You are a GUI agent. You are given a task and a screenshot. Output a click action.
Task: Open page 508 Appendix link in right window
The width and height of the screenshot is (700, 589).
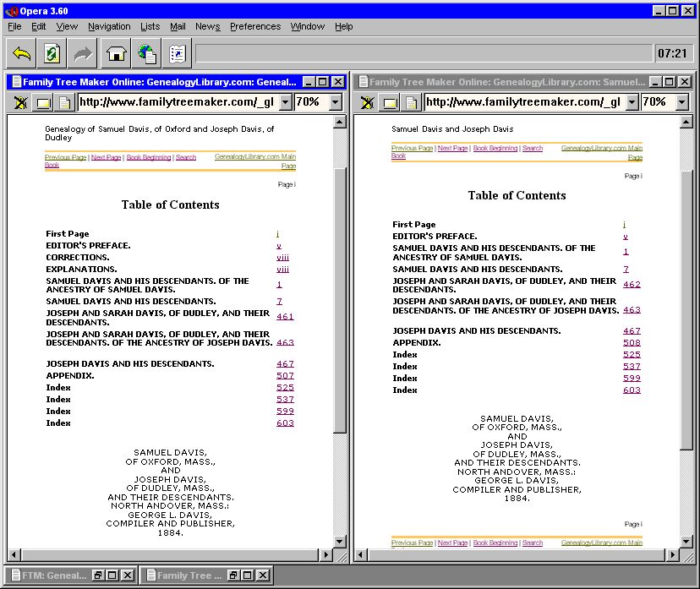(x=632, y=343)
